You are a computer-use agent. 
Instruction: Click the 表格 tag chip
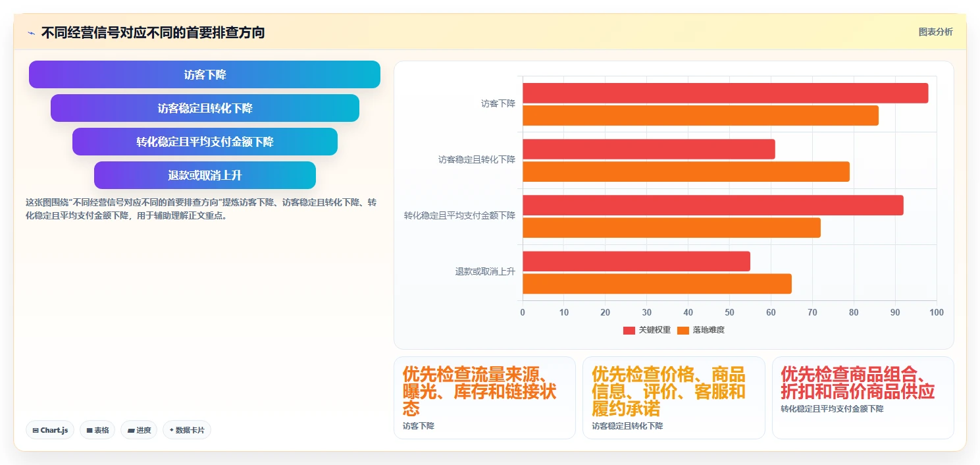pyautogui.click(x=97, y=430)
